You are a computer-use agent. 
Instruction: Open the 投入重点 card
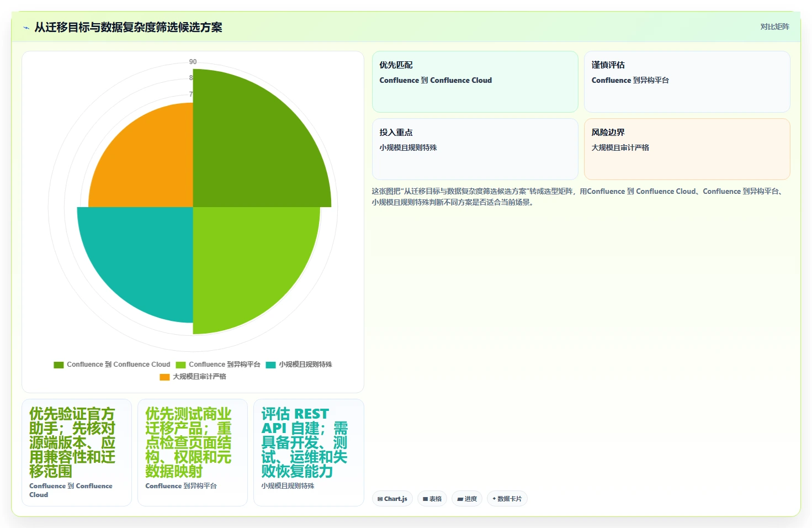click(x=475, y=149)
